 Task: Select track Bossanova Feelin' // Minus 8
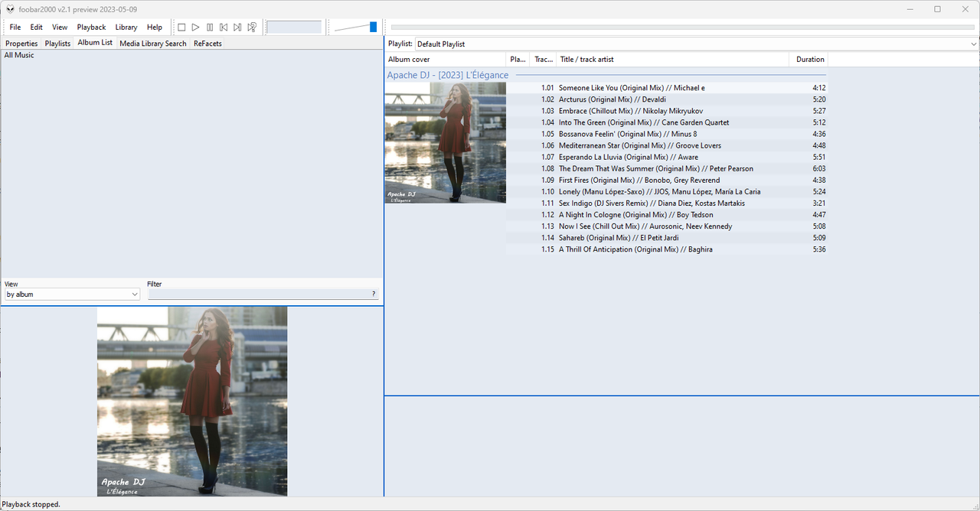click(x=667, y=134)
